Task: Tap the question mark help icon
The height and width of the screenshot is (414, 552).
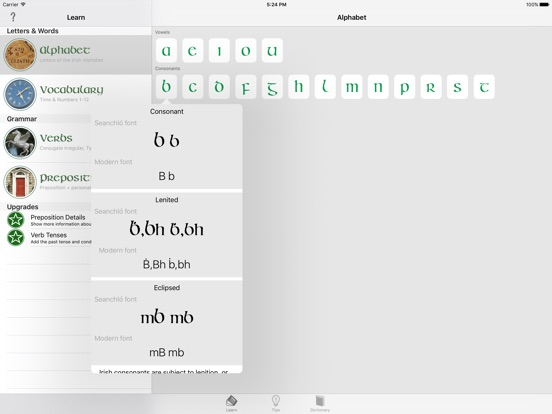Action: (x=13, y=17)
